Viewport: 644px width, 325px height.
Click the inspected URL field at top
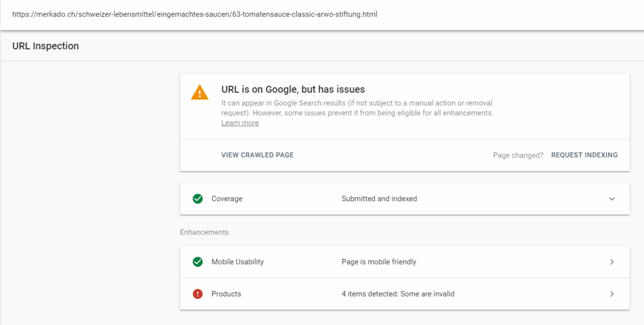(194, 14)
